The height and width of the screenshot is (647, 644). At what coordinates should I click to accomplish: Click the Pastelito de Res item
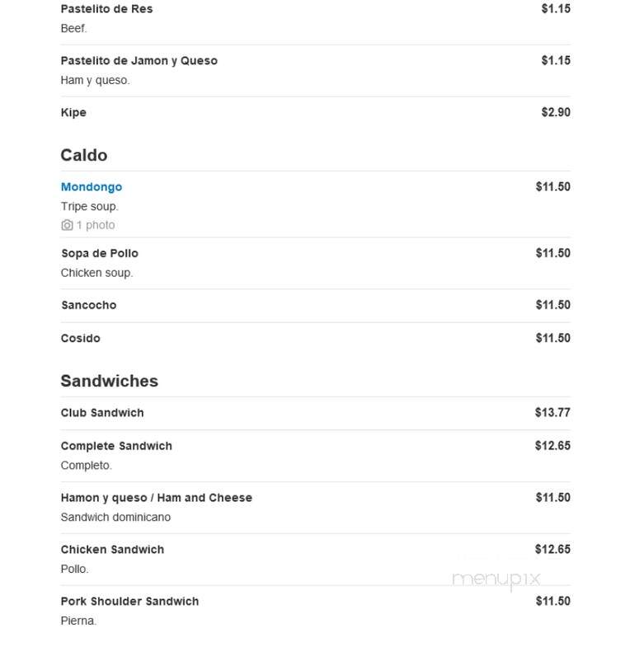coord(106,9)
